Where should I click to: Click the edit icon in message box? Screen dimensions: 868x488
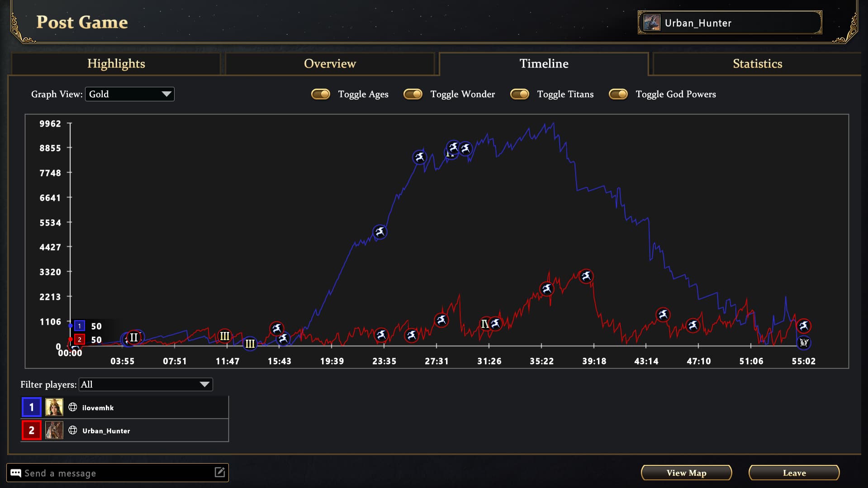click(219, 473)
